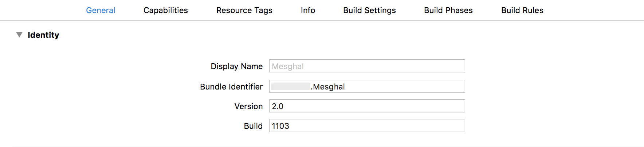
Task: Show the Build Phases tab
Action: coord(448,10)
